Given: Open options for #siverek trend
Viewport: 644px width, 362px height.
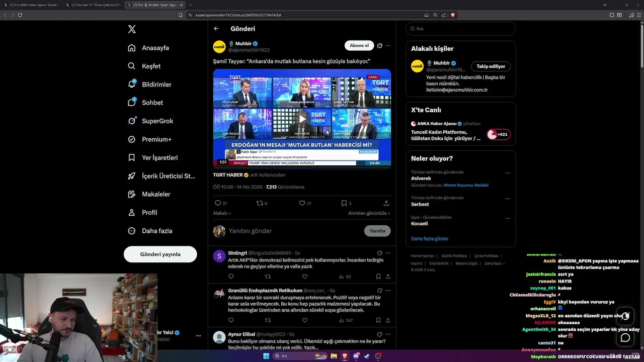Looking at the screenshot, I should [x=507, y=173].
